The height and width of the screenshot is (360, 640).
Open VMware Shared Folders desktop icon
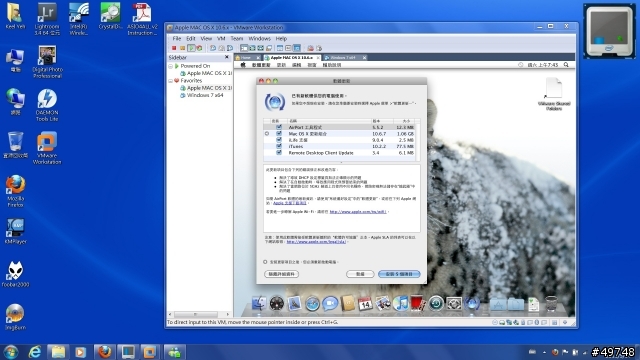tap(554, 94)
